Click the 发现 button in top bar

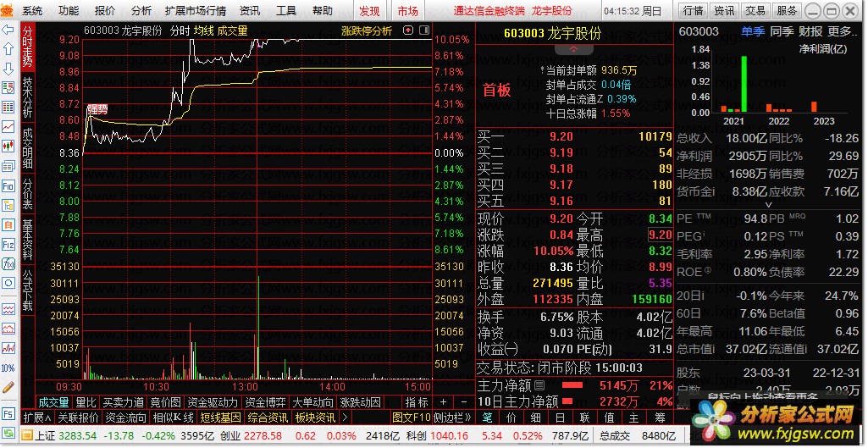(369, 11)
